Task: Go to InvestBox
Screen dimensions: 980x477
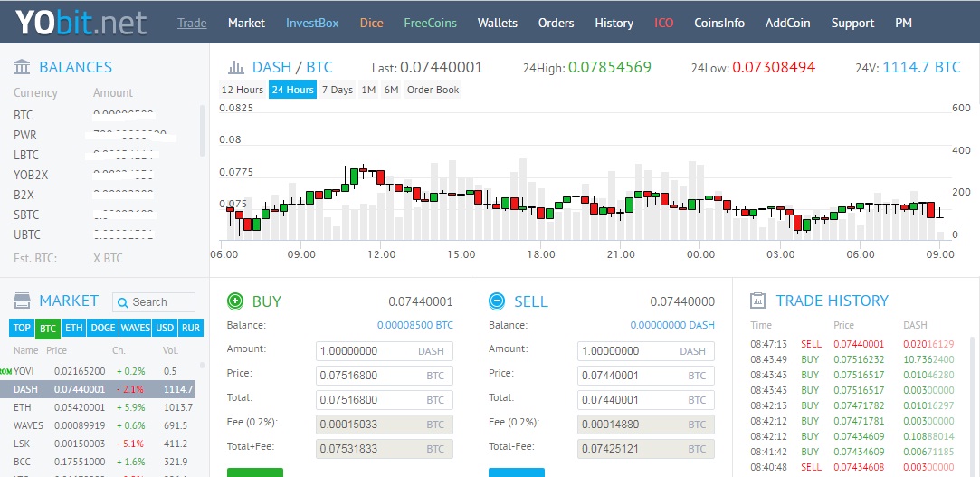Action: [312, 24]
